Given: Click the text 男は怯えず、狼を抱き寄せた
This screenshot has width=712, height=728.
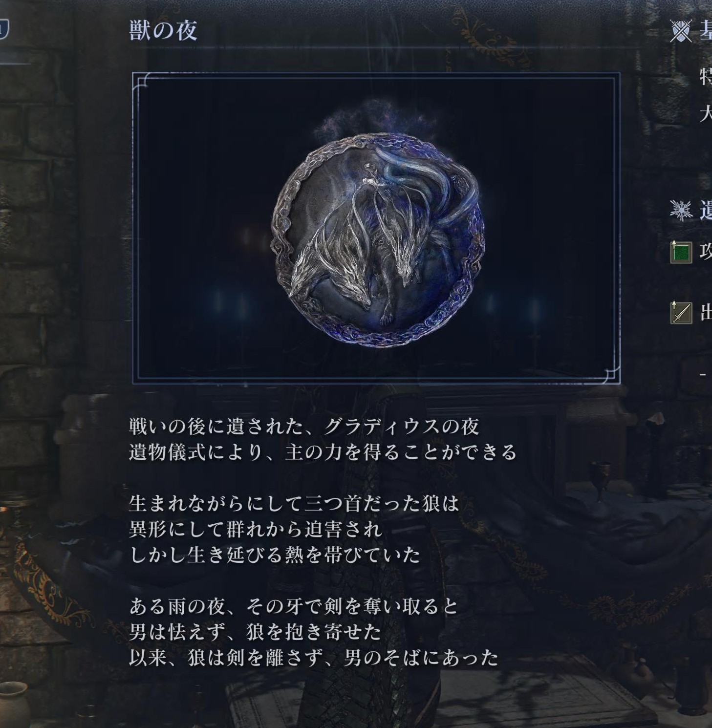Looking at the screenshot, I should pyautogui.click(x=255, y=632).
